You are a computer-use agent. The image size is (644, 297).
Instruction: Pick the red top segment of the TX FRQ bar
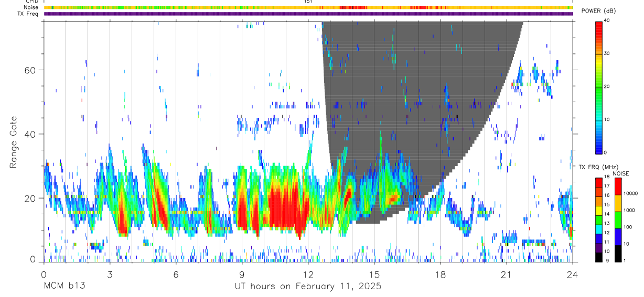click(x=599, y=183)
